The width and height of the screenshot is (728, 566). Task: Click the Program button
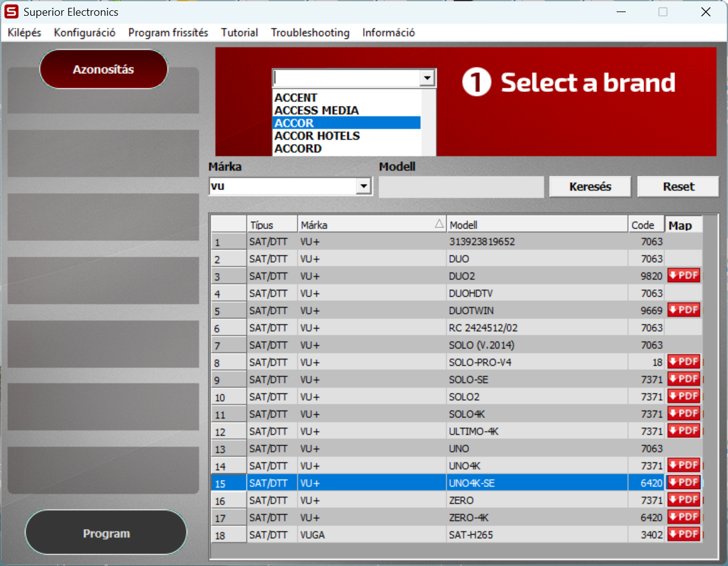click(x=106, y=533)
